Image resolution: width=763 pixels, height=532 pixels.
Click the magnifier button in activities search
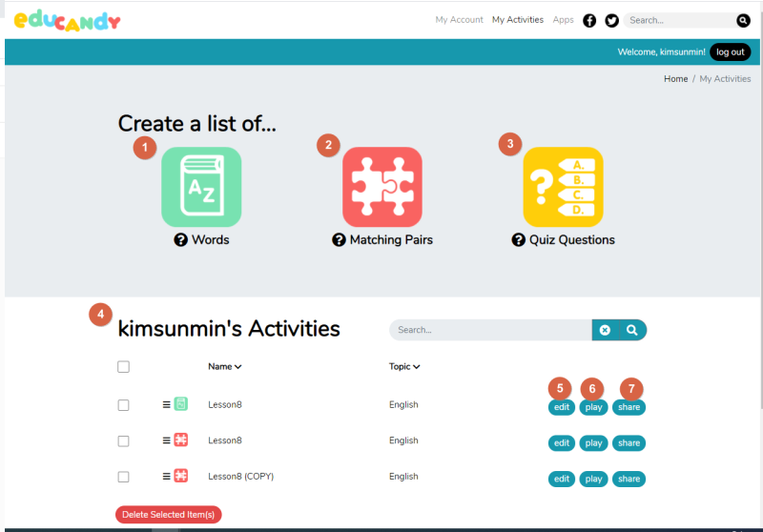click(632, 330)
